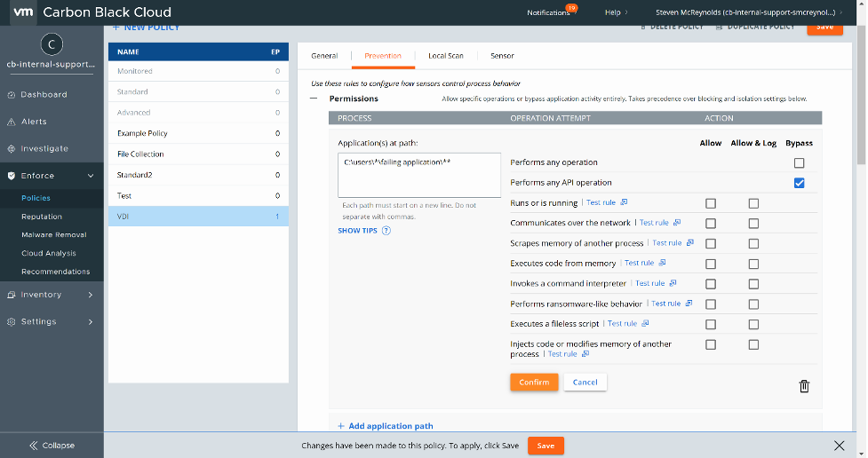
Task: Click the Dashboard sidebar icon
Action: 11,95
